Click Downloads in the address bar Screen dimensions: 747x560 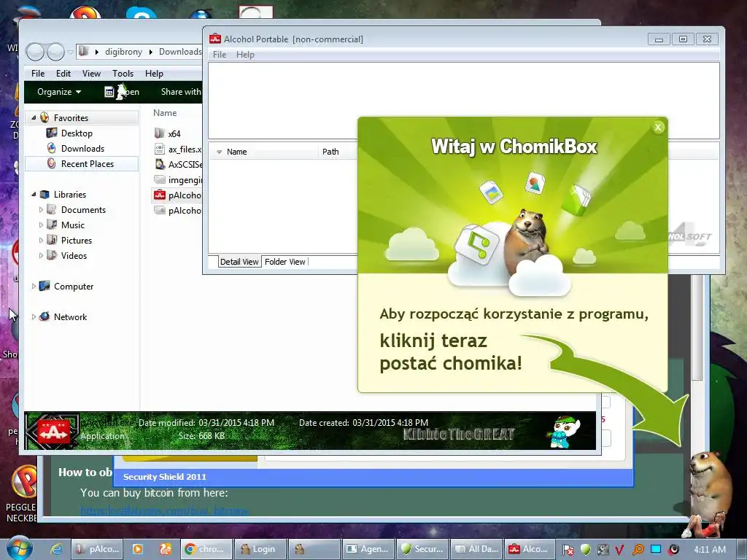click(180, 52)
